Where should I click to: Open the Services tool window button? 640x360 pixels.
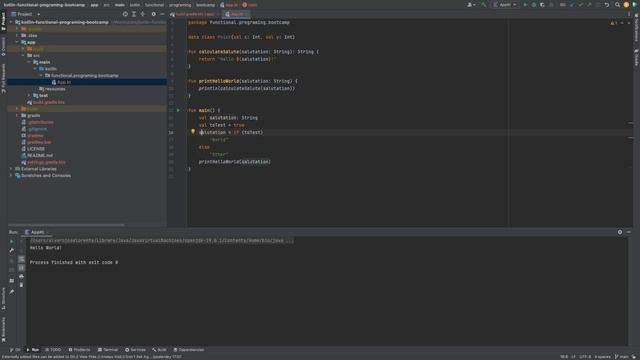(135, 350)
